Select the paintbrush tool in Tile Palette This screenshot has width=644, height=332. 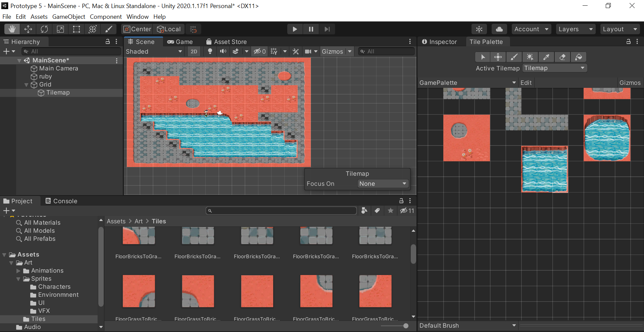[514, 57]
